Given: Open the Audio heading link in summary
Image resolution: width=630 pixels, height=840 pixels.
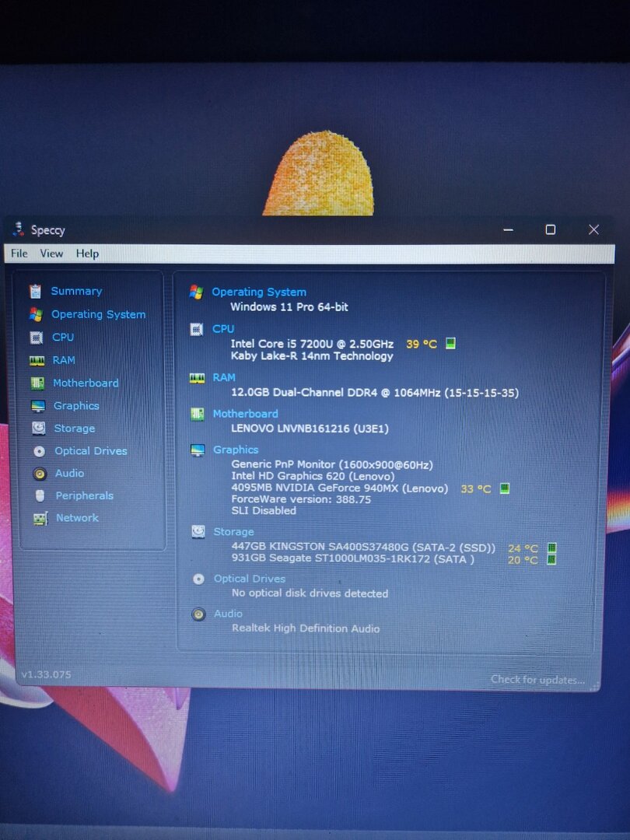Looking at the screenshot, I should coord(228,614).
